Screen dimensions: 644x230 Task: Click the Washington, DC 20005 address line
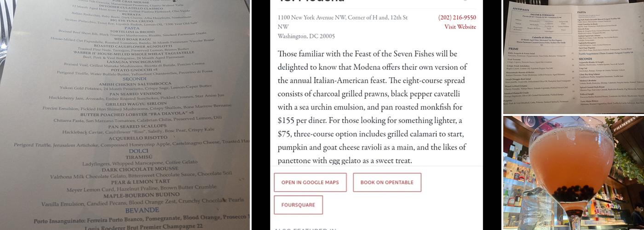coord(306,36)
